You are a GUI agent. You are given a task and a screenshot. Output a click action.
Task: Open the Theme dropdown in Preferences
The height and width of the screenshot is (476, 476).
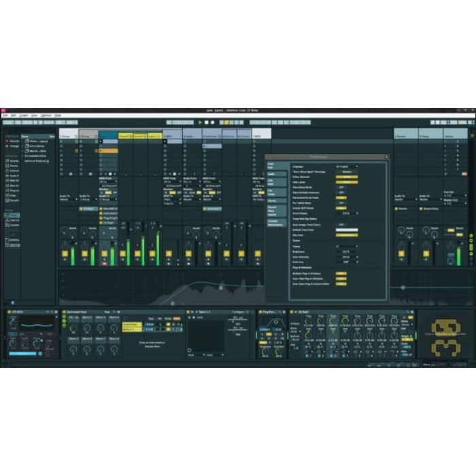point(347,246)
